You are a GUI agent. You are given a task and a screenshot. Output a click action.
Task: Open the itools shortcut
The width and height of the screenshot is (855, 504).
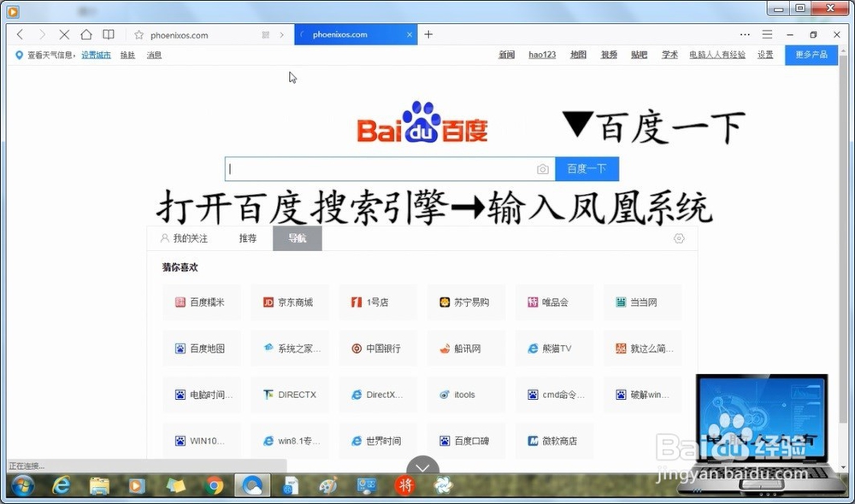point(466,395)
